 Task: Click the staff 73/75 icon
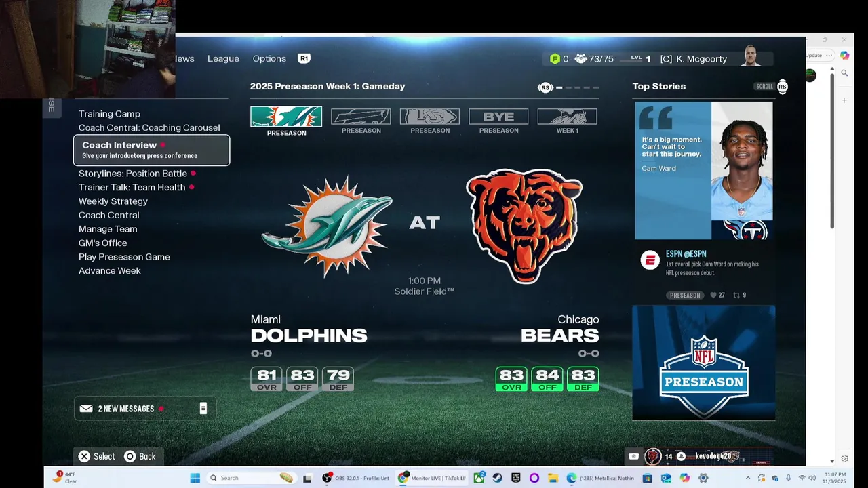[x=580, y=59]
